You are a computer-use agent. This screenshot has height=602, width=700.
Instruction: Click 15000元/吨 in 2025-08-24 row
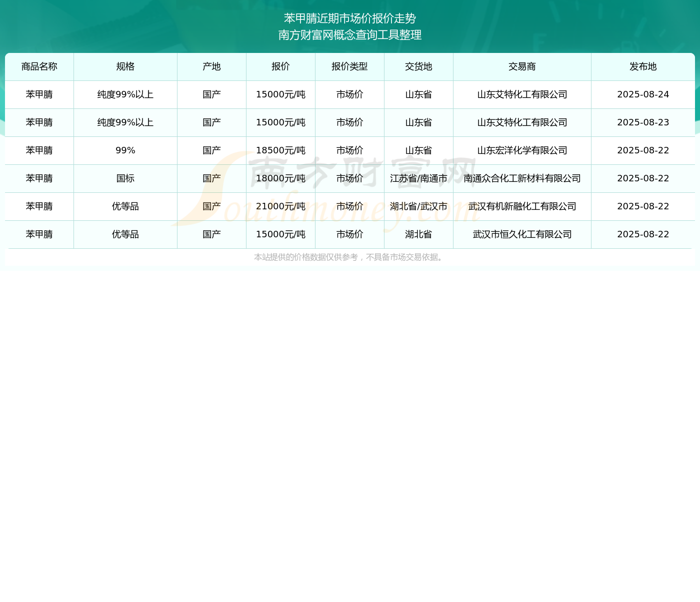(x=280, y=94)
